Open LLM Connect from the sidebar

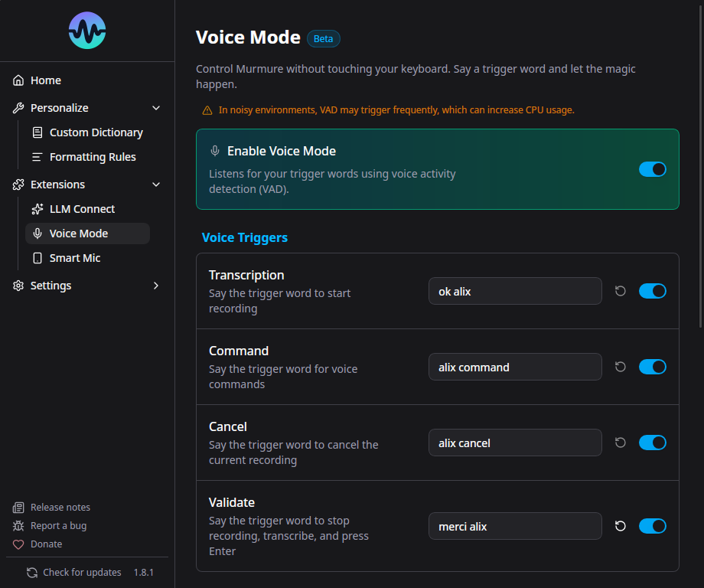point(81,208)
